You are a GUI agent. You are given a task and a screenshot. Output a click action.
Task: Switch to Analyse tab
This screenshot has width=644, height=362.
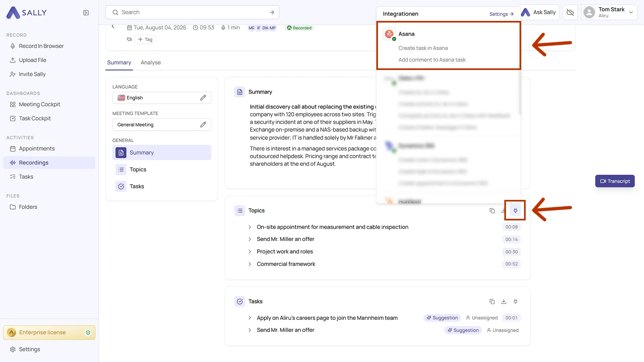pyautogui.click(x=151, y=62)
